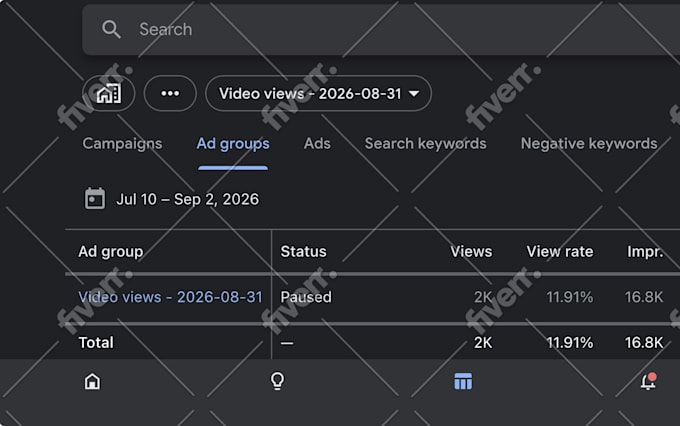Sort by the Impr. column header
The image size is (680, 426).
[x=645, y=252]
